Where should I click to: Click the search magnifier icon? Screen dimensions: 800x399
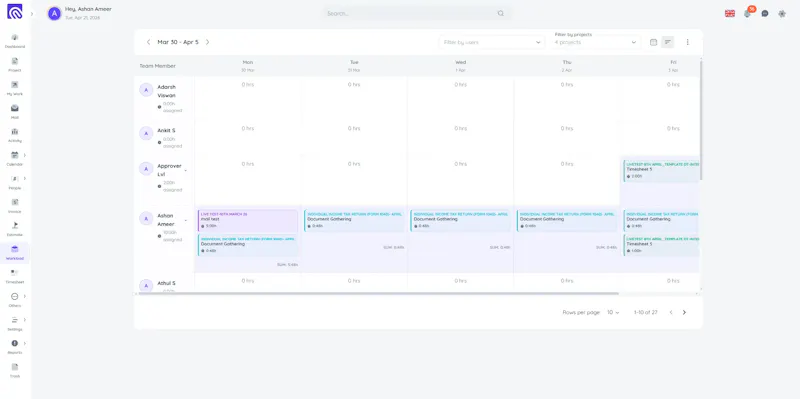click(x=501, y=14)
